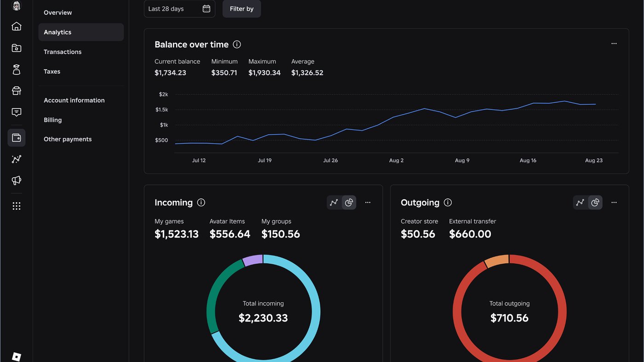
Task: Click the user avatar at sidebar top
Action: [x=17, y=6]
